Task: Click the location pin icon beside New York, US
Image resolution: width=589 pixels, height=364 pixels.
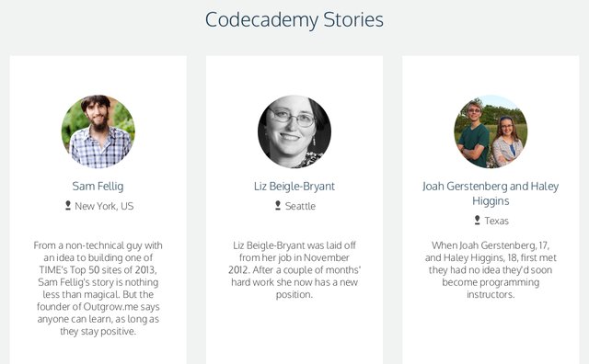Action: (68, 205)
